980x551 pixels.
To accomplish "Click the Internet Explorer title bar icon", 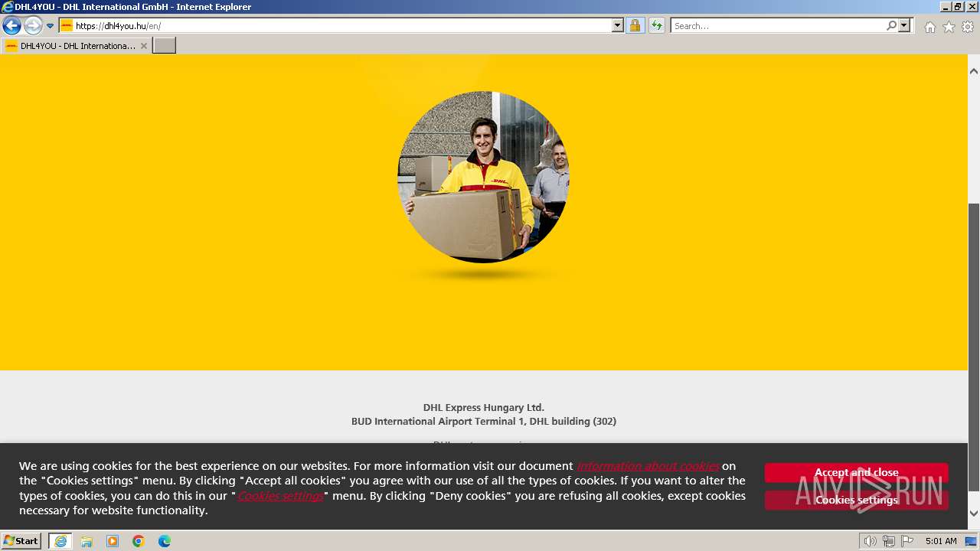I will pyautogui.click(x=8, y=7).
